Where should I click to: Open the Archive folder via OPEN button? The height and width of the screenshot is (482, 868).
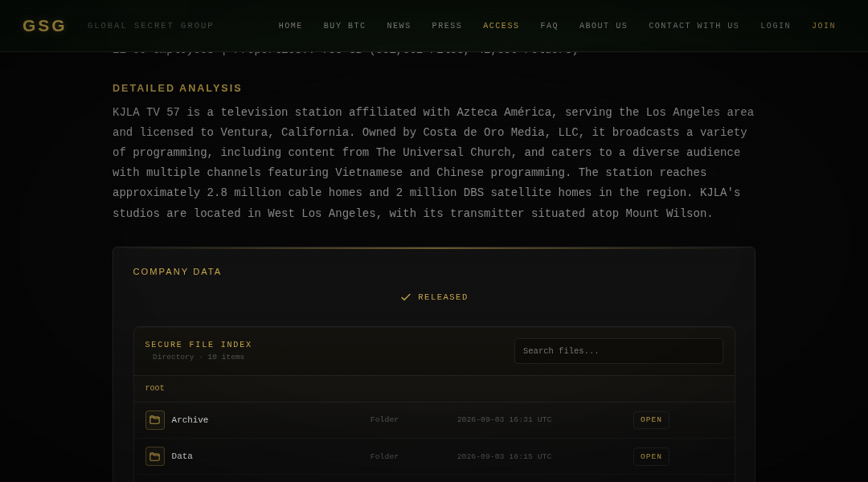point(651,420)
